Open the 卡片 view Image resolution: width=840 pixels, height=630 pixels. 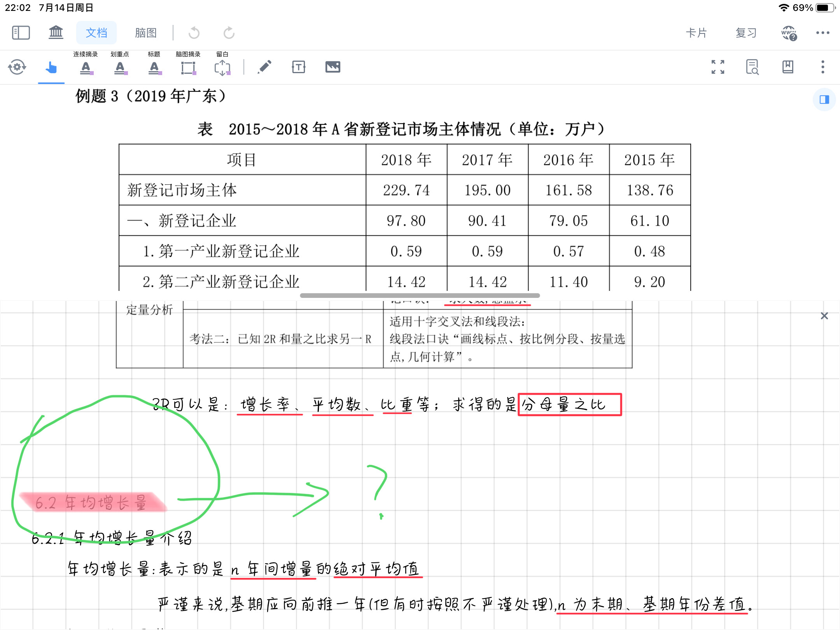[x=696, y=33]
